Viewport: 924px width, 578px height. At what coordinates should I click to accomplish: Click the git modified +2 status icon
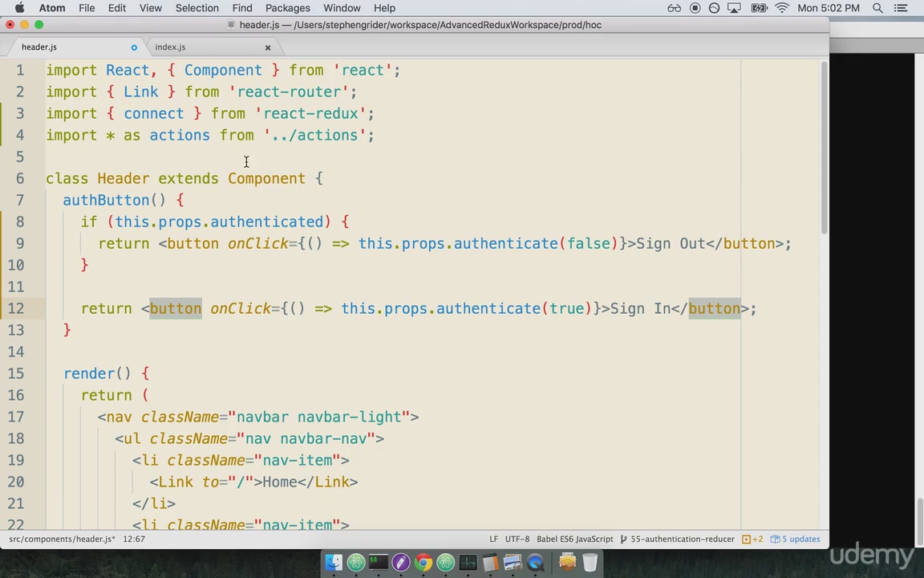(752, 539)
